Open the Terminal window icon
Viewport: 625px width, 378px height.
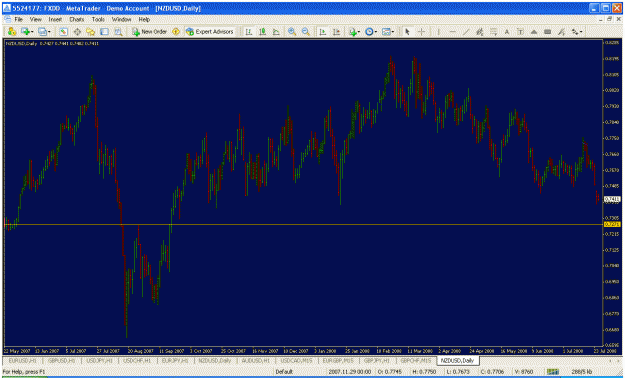coord(104,32)
